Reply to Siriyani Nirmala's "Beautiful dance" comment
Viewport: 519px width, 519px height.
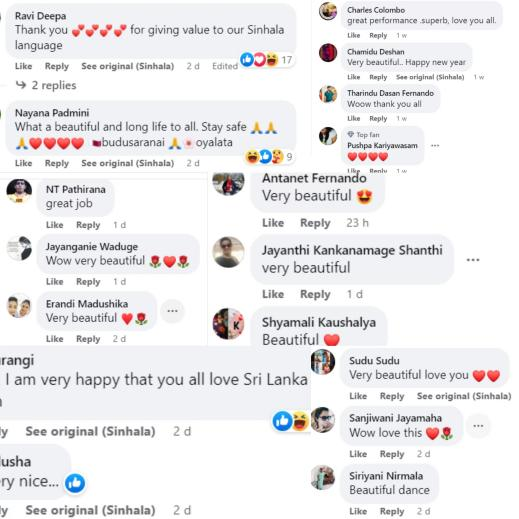pos(392,511)
